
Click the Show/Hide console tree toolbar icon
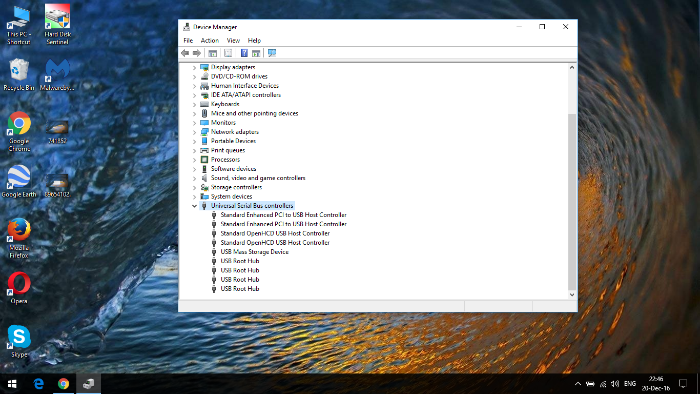tap(213, 53)
